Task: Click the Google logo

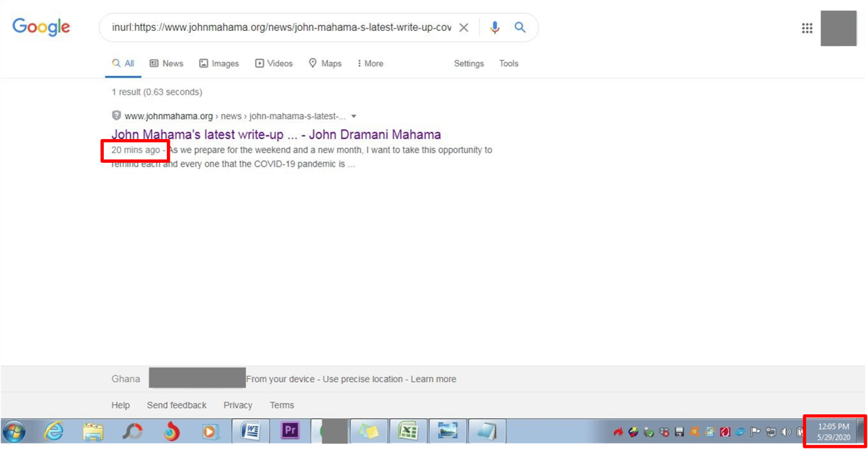Action: point(41,27)
